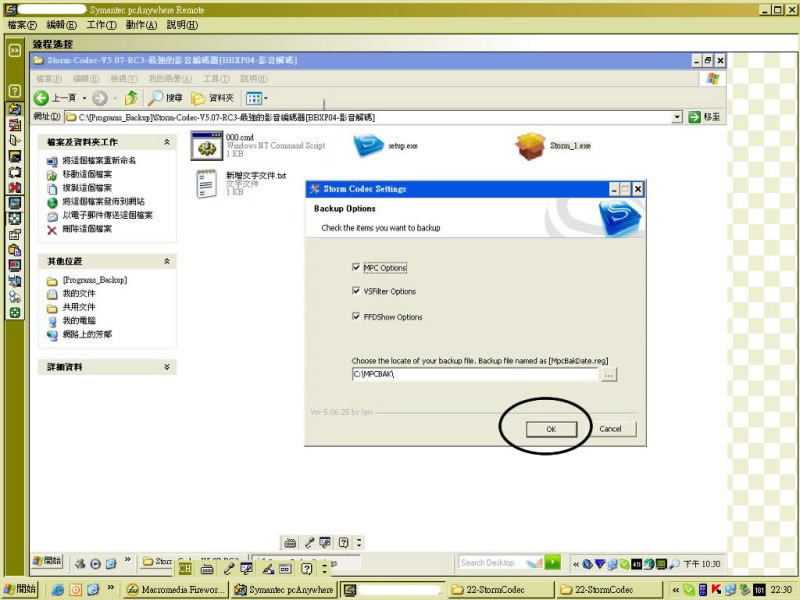Click the local taskbar clock showing 22:30
The height and width of the screenshot is (600, 800).
[x=781, y=590]
